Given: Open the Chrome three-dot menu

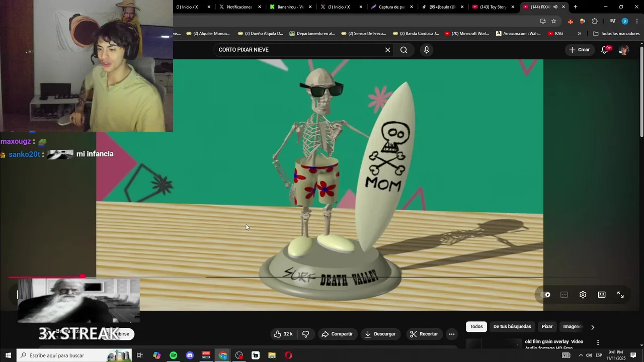Looking at the screenshot, I should (x=637, y=21).
